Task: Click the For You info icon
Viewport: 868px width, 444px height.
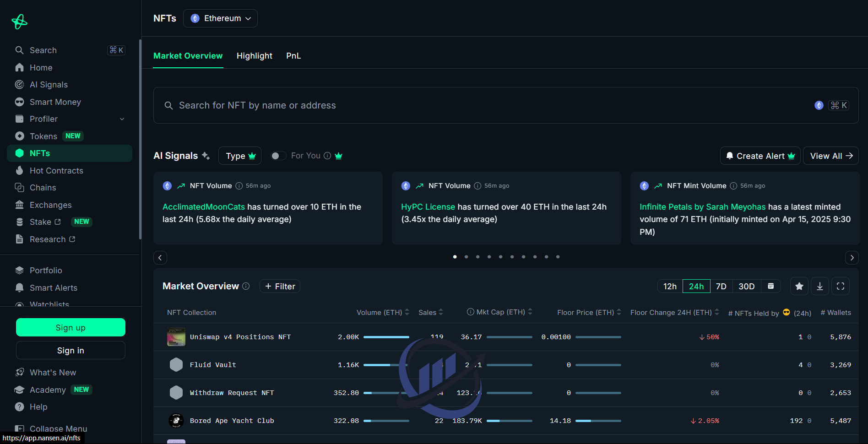Action: [327, 156]
